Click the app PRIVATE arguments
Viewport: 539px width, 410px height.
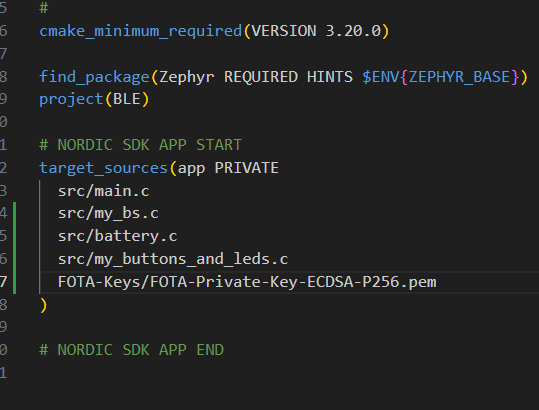coord(228,168)
